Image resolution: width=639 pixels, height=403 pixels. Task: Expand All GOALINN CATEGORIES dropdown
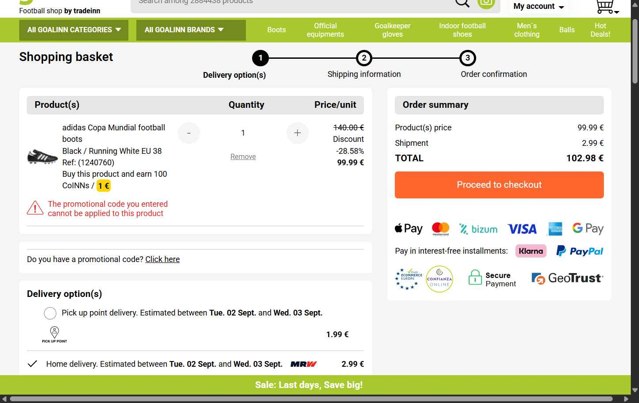click(74, 30)
